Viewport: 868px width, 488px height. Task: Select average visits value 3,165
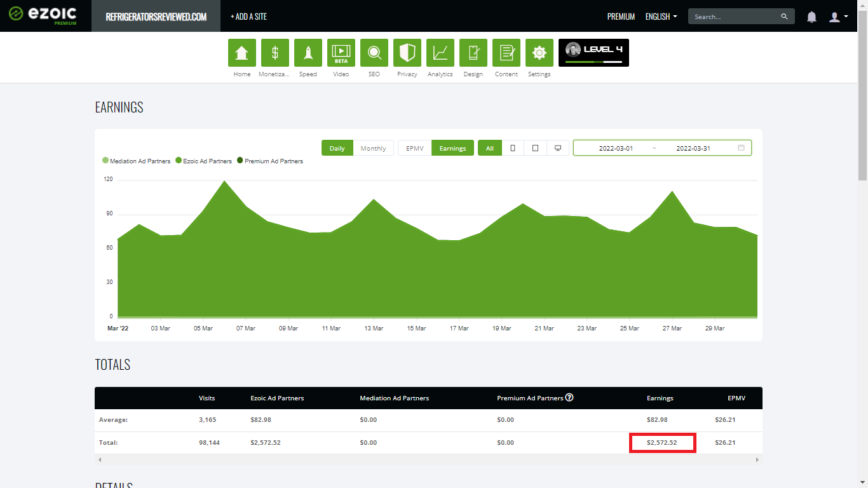pyautogui.click(x=207, y=419)
